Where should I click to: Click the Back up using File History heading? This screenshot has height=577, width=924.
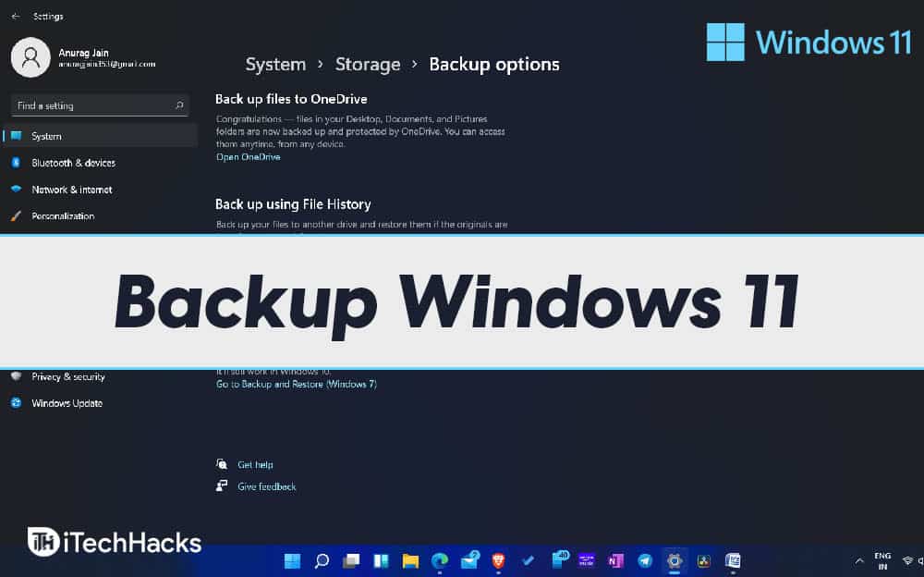coord(293,204)
